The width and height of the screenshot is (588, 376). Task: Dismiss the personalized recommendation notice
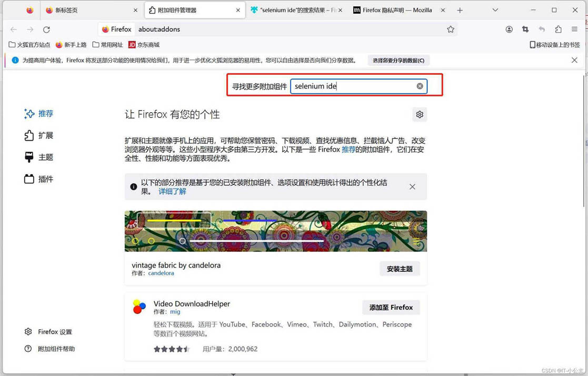click(412, 186)
